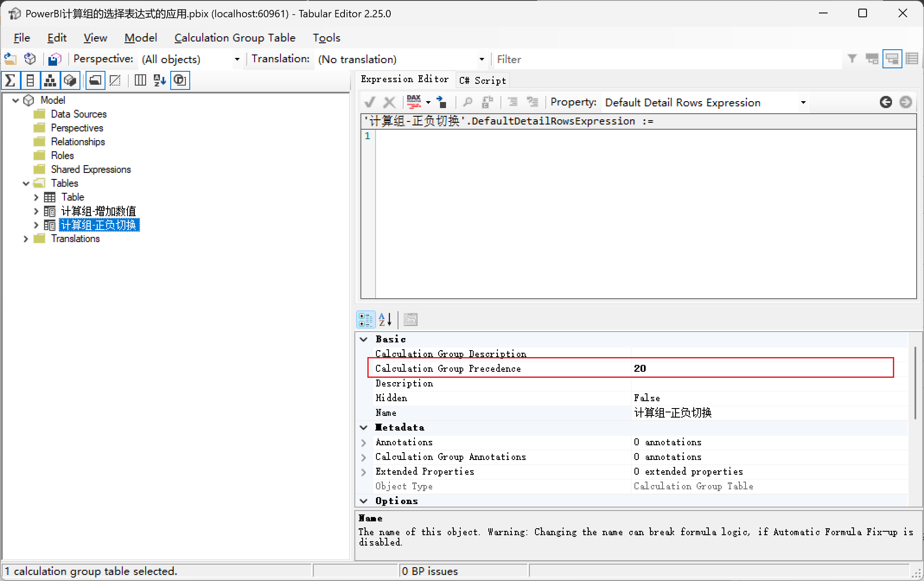Expand 计算组-正负切换 table node
This screenshot has width=924, height=581.
[36, 225]
